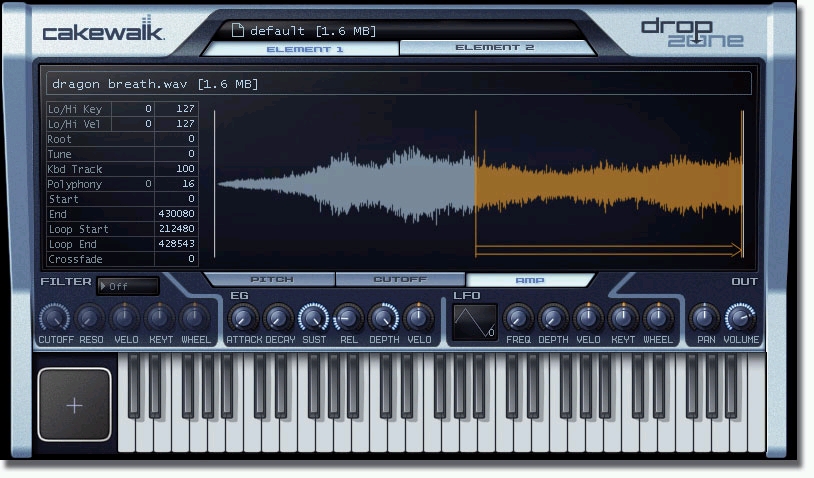The width and height of the screenshot is (814, 478).
Task: Click the EG Depth knob
Action: click(x=383, y=318)
